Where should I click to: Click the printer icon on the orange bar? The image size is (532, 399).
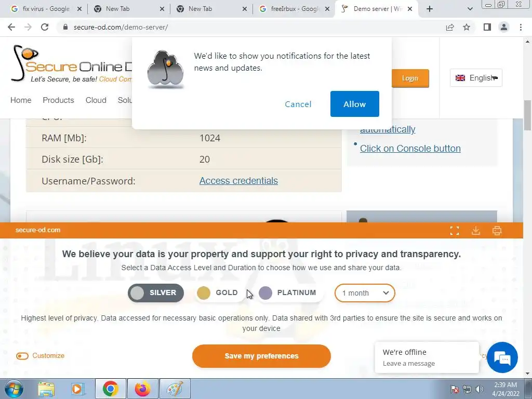point(497,231)
